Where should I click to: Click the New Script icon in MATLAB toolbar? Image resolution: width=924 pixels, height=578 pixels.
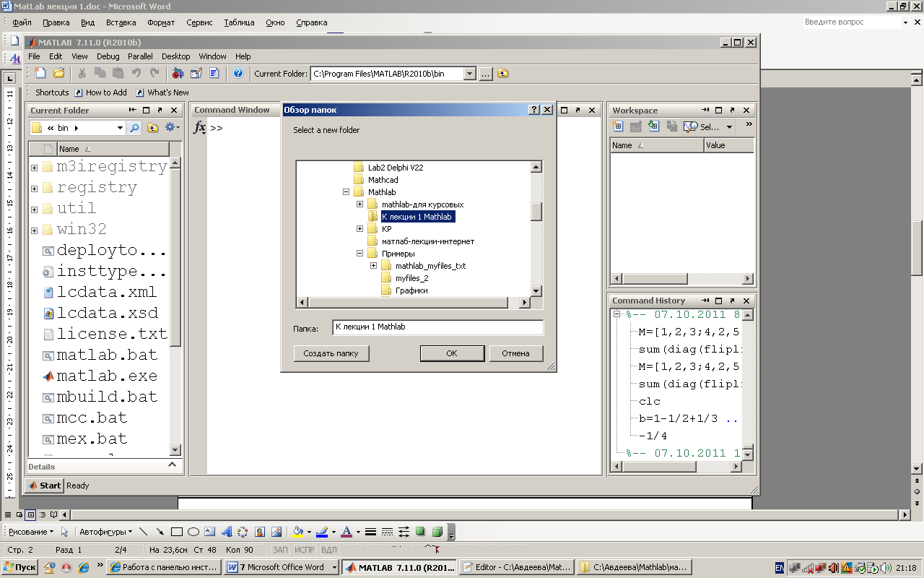[x=41, y=73]
